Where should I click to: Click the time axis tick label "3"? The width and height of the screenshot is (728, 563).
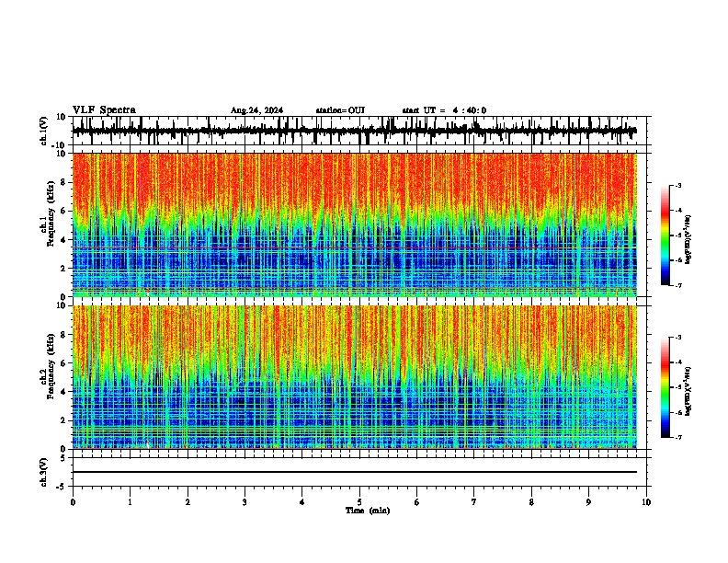pos(245,502)
